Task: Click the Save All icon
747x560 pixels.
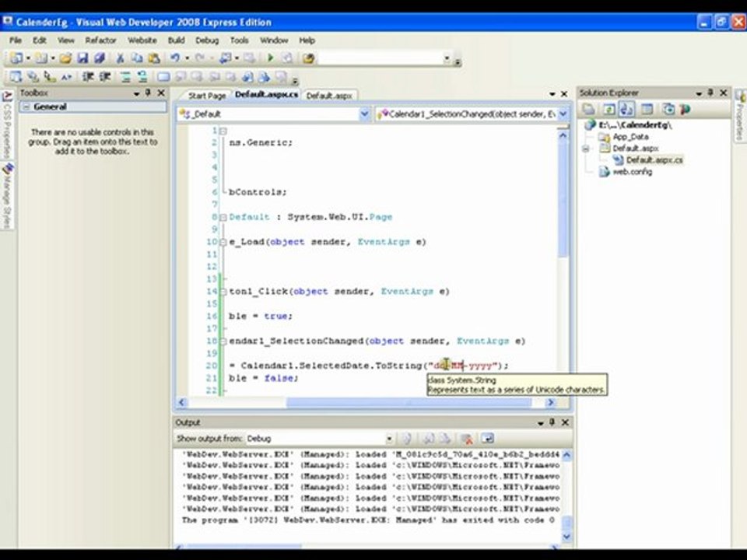Action: coord(100,58)
